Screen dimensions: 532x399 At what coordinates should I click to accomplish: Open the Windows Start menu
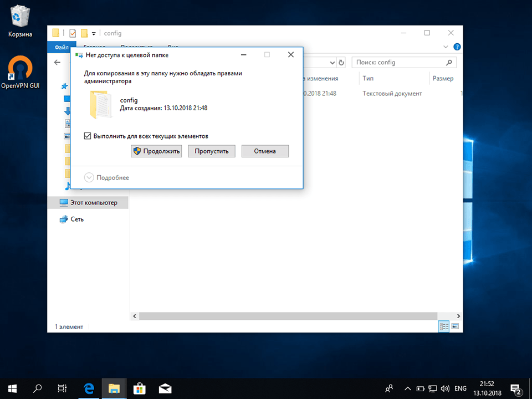click(x=13, y=388)
